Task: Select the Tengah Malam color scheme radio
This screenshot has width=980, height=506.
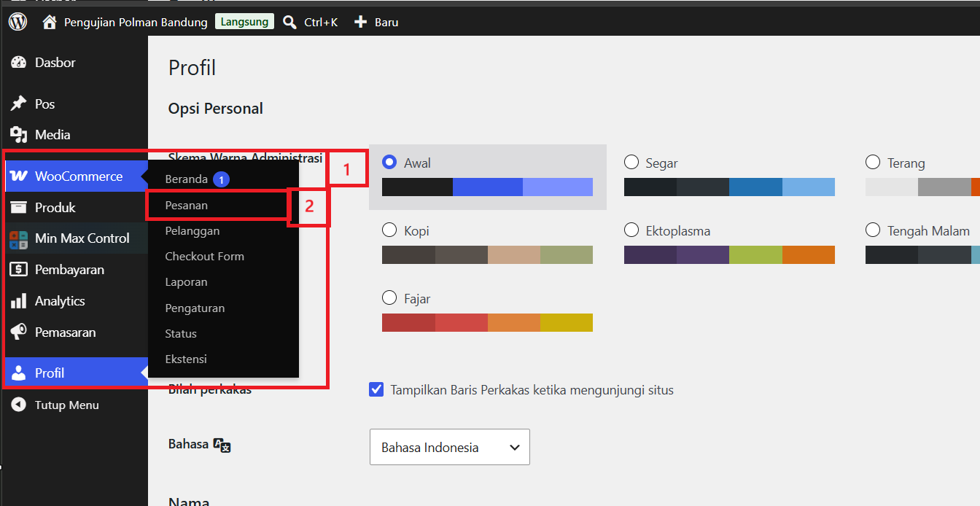Action: tap(873, 230)
